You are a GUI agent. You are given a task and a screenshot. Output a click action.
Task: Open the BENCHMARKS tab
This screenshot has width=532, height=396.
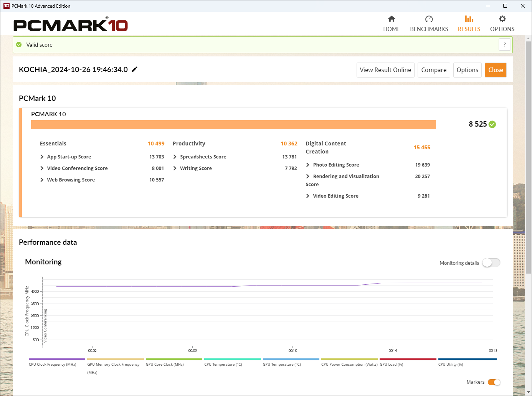tap(429, 24)
